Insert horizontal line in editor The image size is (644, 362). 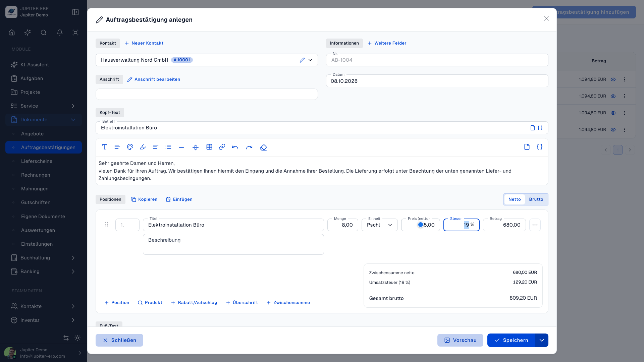(181, 147)
